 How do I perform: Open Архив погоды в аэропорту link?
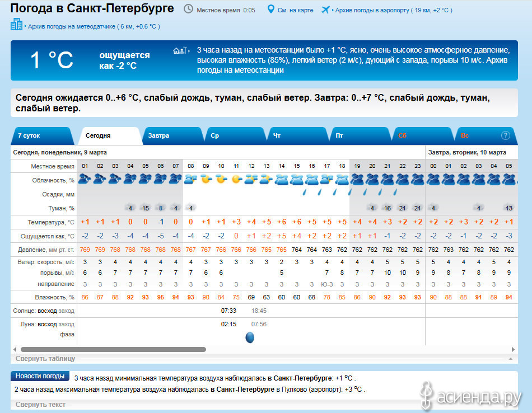tap(393, 10)
